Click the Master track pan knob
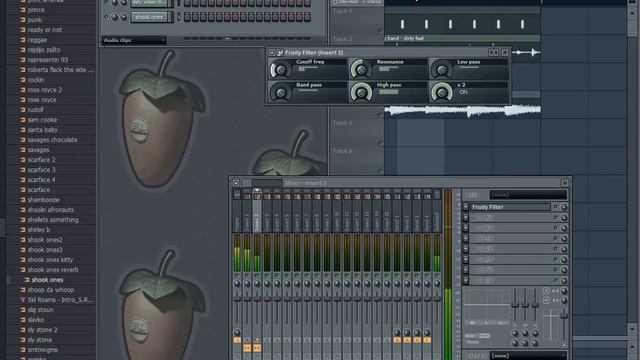Screen dimensions: 640x360 [x=237, y=284]
